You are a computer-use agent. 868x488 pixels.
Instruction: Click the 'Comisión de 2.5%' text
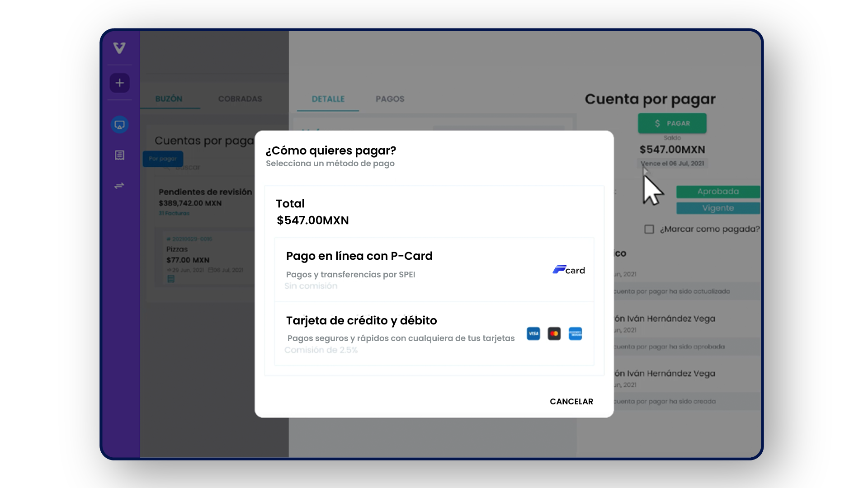click(x=321, y=350)
